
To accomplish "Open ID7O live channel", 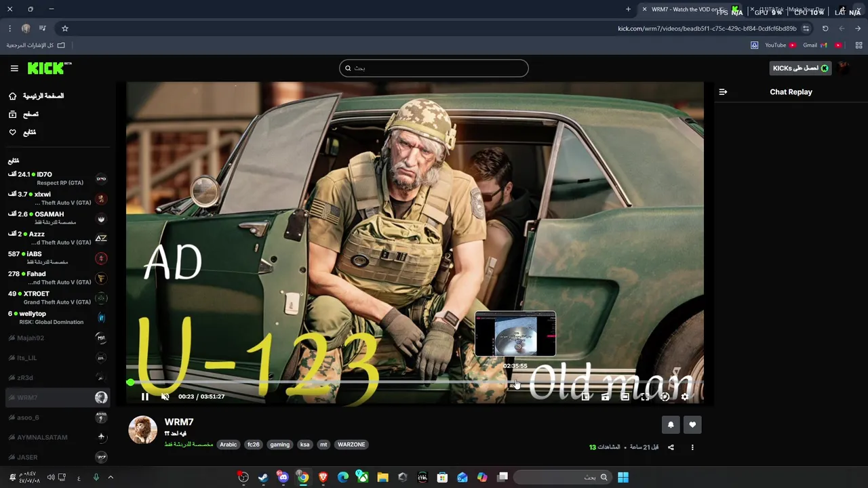I will pyautogui.click(x=57, y=178).
